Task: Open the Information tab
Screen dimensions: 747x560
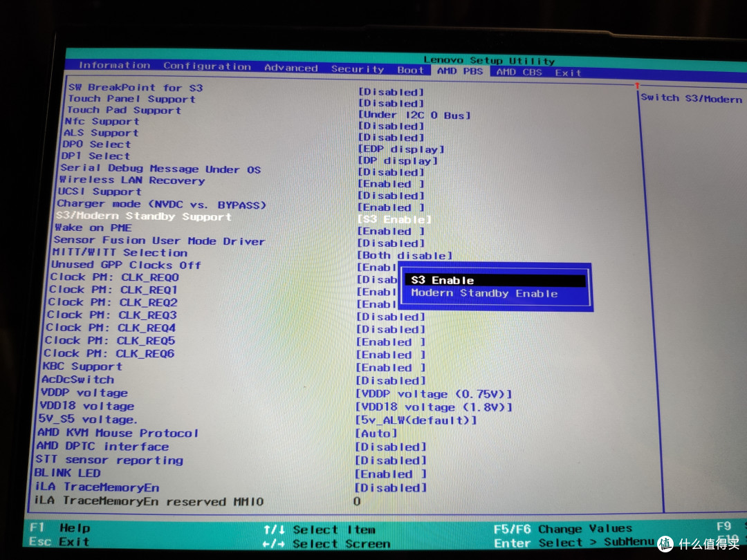Action: (114, 65)
